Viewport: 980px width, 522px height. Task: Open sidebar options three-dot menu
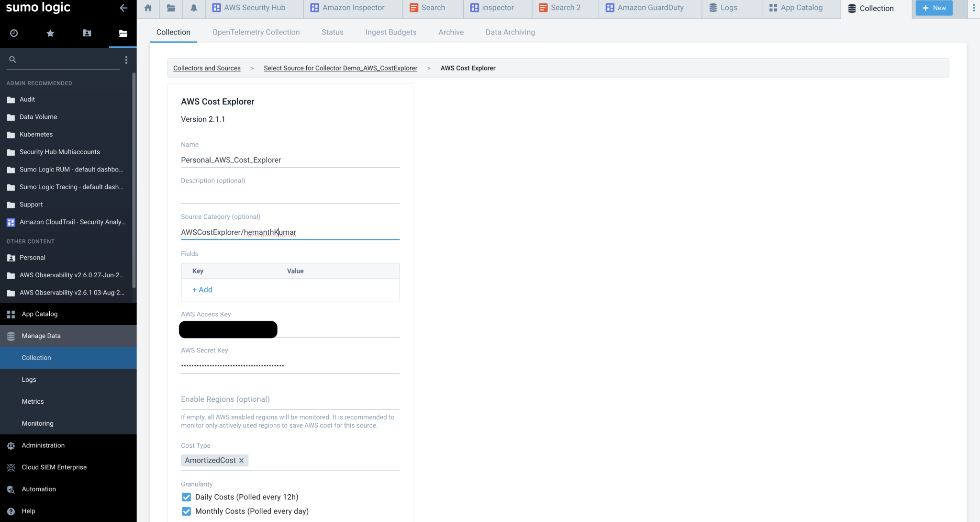(x=126, y=60)
